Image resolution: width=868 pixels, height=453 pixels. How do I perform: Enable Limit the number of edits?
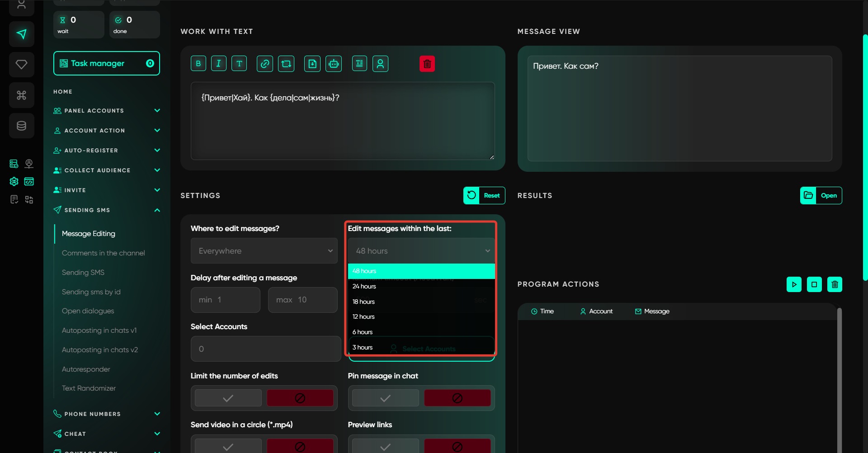[228, 398]
